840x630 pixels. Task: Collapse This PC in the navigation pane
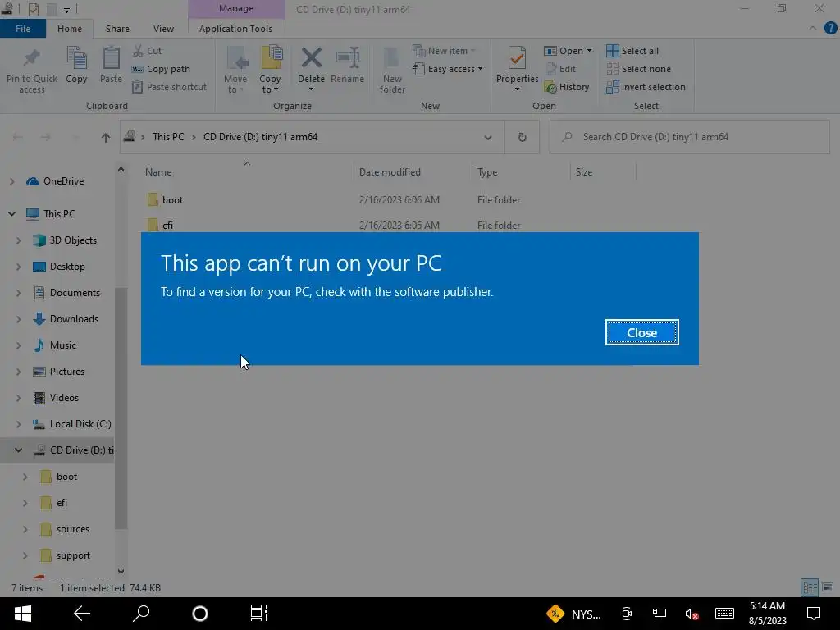(11, 214)
